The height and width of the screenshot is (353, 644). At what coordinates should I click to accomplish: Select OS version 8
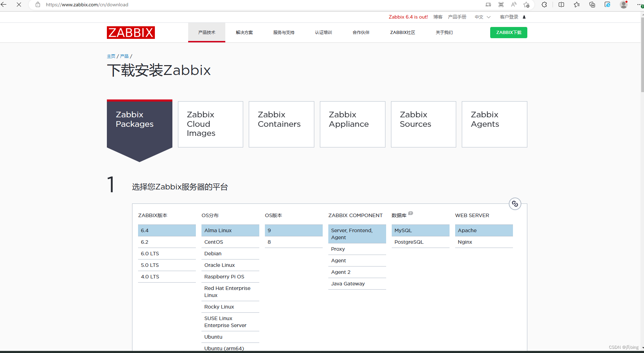[294, 242]
